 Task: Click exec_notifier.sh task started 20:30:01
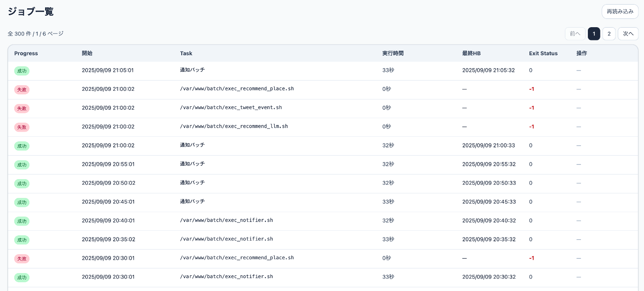tap(226, 277)
